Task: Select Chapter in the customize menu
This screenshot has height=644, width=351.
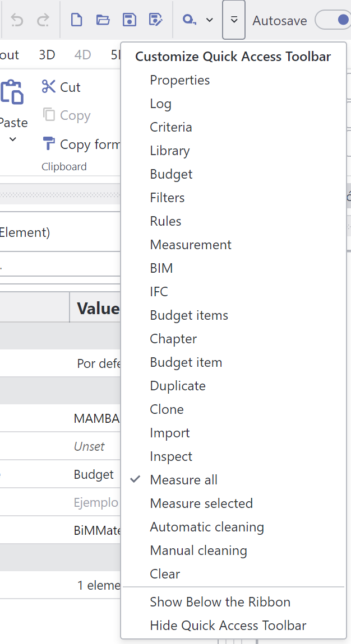Action: click(233, 339)
